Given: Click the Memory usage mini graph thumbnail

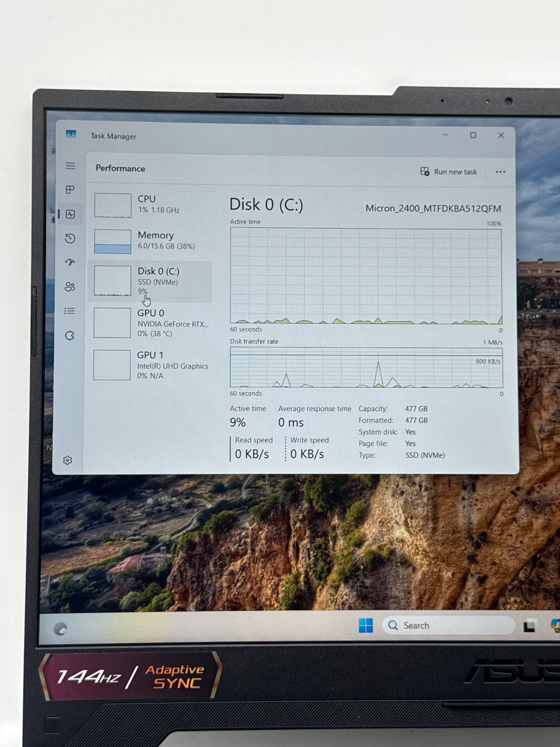Looking at the screenshot, I should point(113,241).
